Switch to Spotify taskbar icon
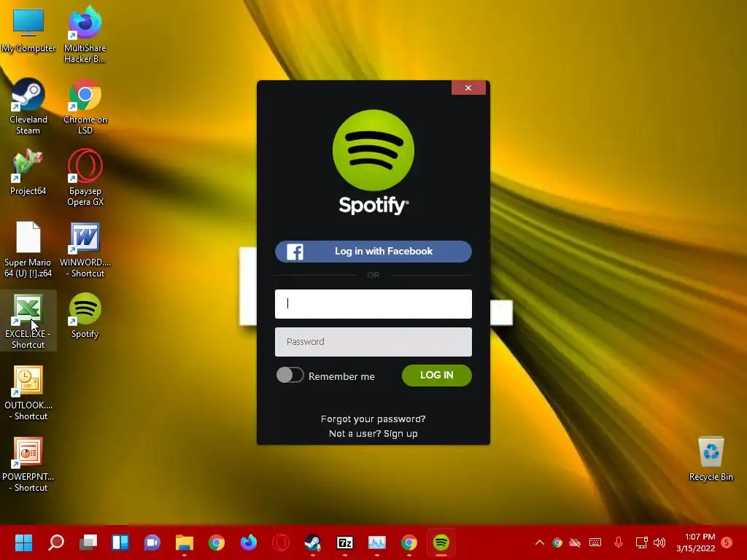Image resolution: width=747 pixels, height=560 pixels. click(441, 542)
